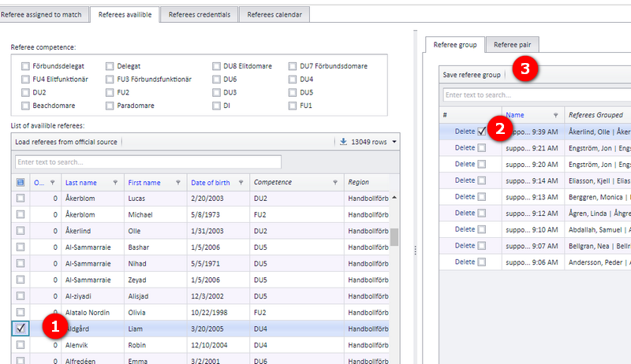
Task: Check the Delegat competence box
Action: 110,66
